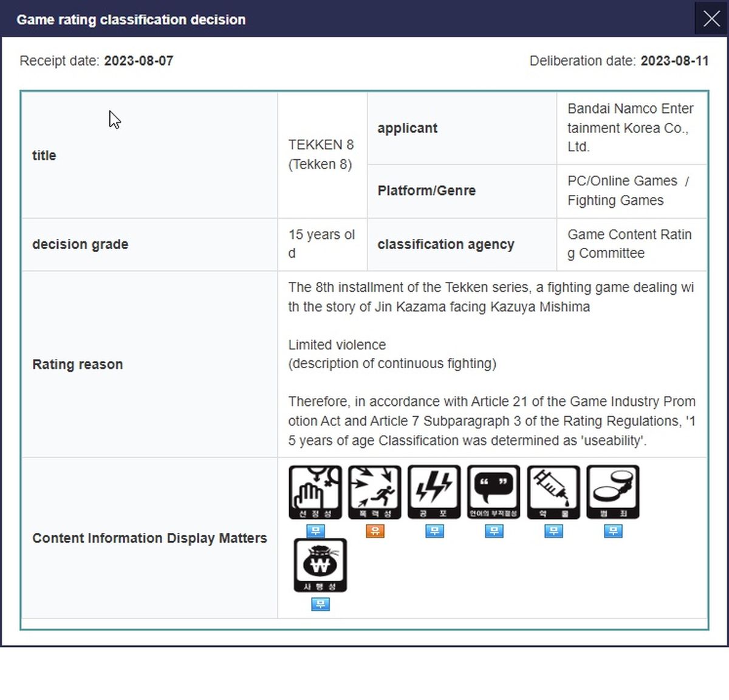This screenshot has height=700, width=729.
Task: Click the deliberation date 2023-08-11
Action: click(674, 61)
